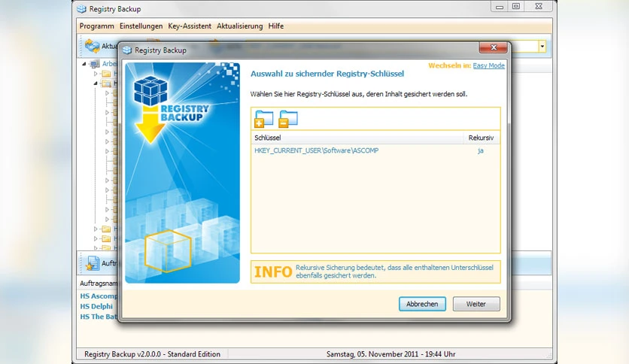Image resolution: width=629 pixels, height=364 pixels.
Task: Open the toolbar dropdown arrow in main window
Action: (542, 46)
